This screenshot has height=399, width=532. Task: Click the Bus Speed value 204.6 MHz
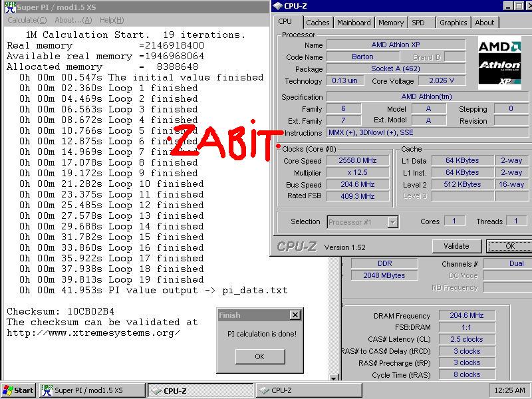tap(358, 184)
